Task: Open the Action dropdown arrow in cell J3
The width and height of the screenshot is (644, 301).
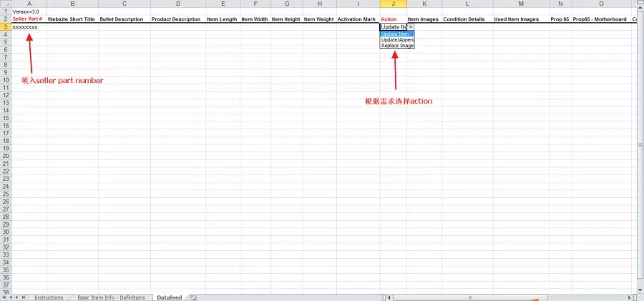Action: click(x=411, y=27)
